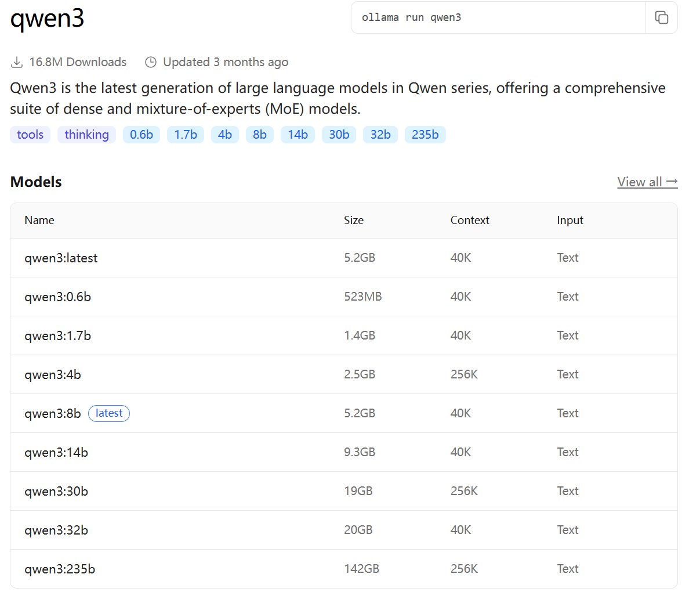Open the qwen3:32b model
The image size is (700, 592).
coord(56,530)
